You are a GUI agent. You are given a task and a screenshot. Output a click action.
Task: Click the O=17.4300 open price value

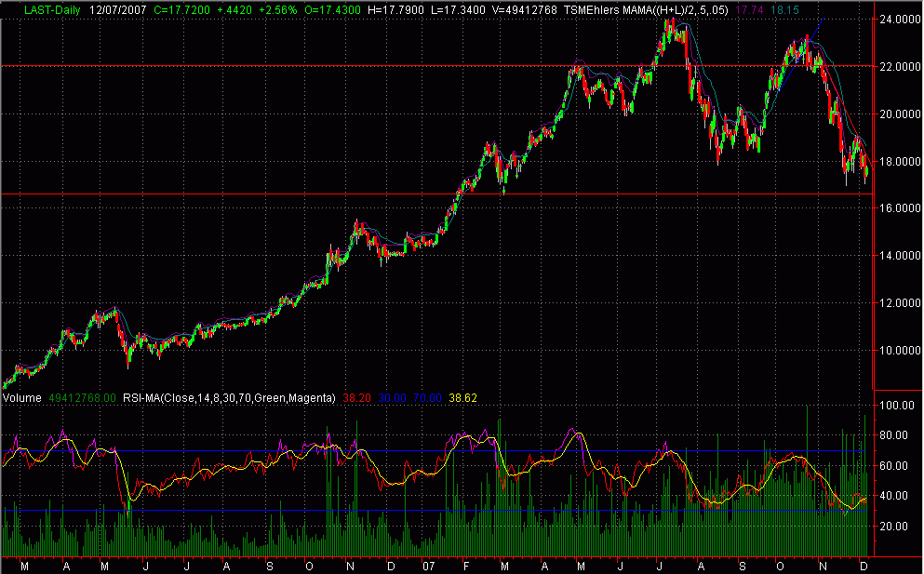coord(302,7)
